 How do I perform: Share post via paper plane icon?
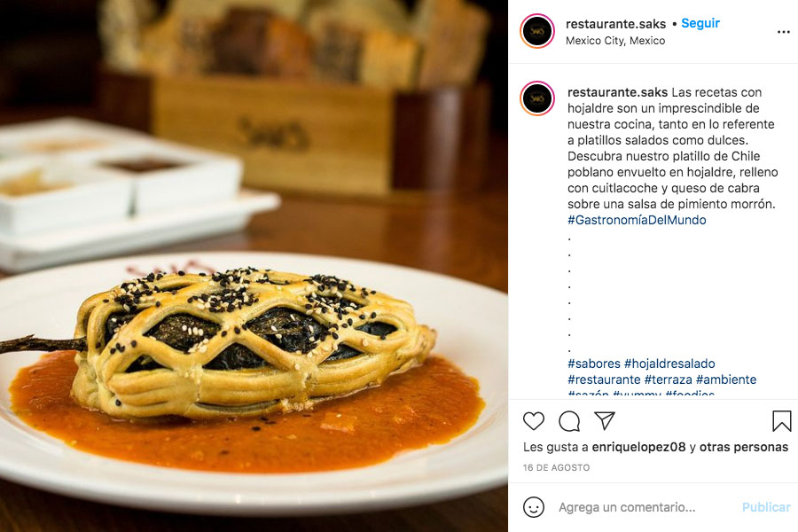click(605, 421)
